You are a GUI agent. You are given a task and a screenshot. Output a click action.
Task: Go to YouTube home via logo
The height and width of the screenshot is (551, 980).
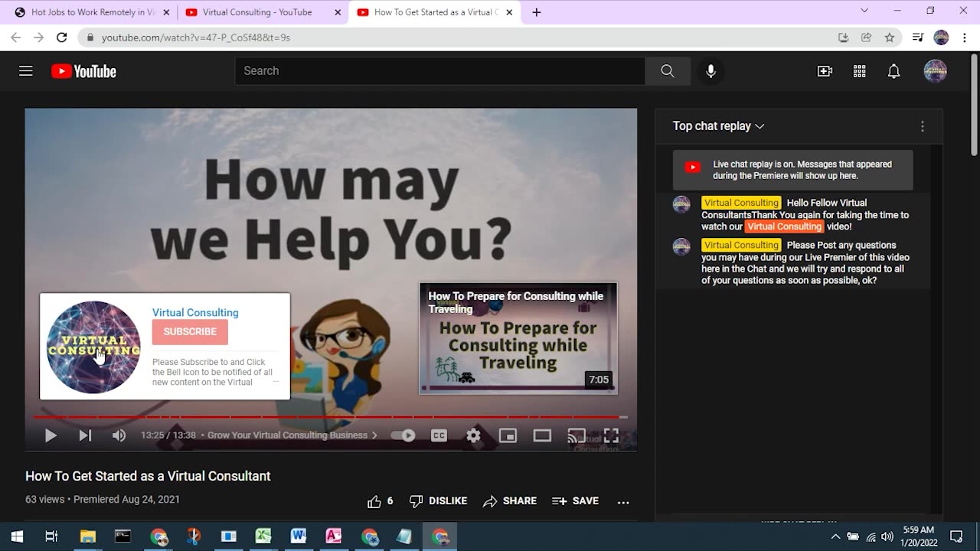83,71
